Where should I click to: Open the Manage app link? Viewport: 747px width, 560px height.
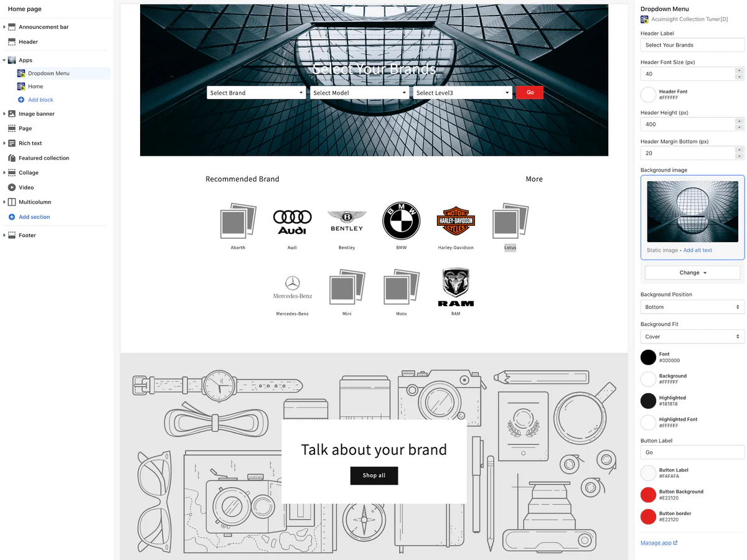[x=659, y=543]
